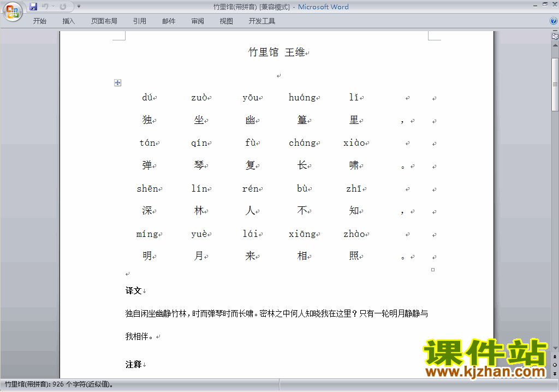
Task: Click pinyin cell yuè
Action: point(199,234)
